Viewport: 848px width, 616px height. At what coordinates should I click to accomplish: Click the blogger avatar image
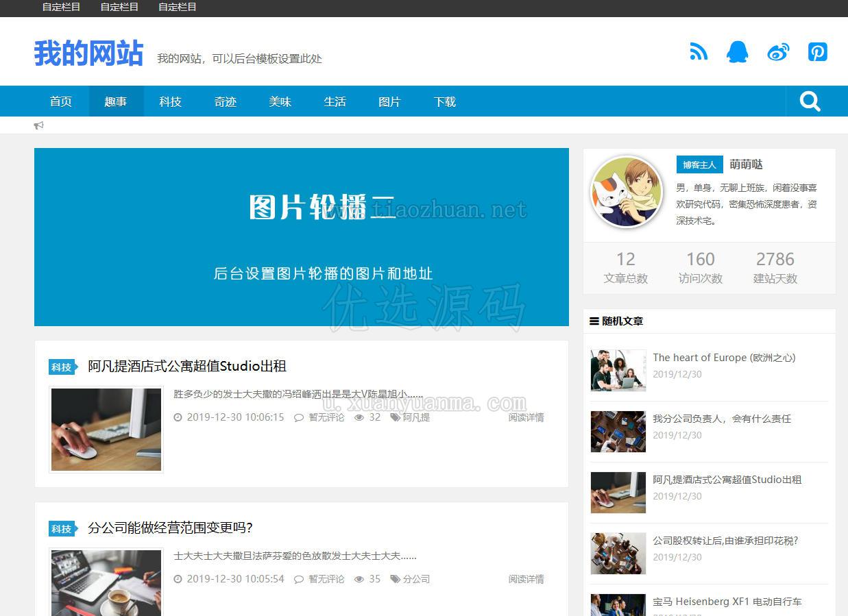627,193
